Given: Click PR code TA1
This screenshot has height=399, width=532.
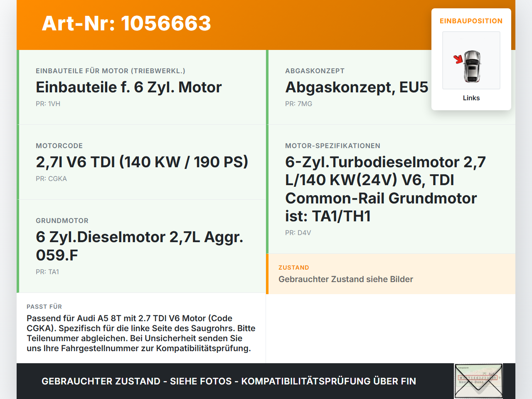Looking at the screenshot, I should click(x=47, y=272).
